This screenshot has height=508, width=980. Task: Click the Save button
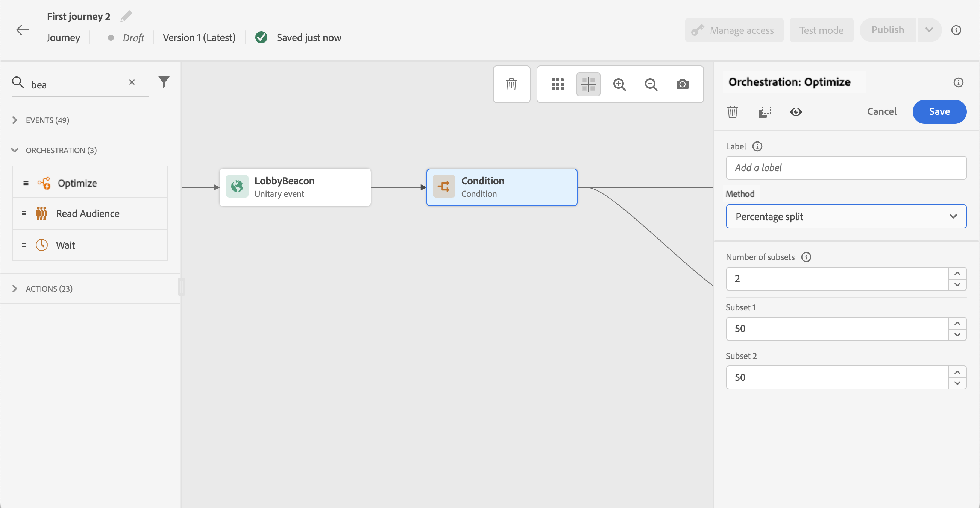(939, 112)
